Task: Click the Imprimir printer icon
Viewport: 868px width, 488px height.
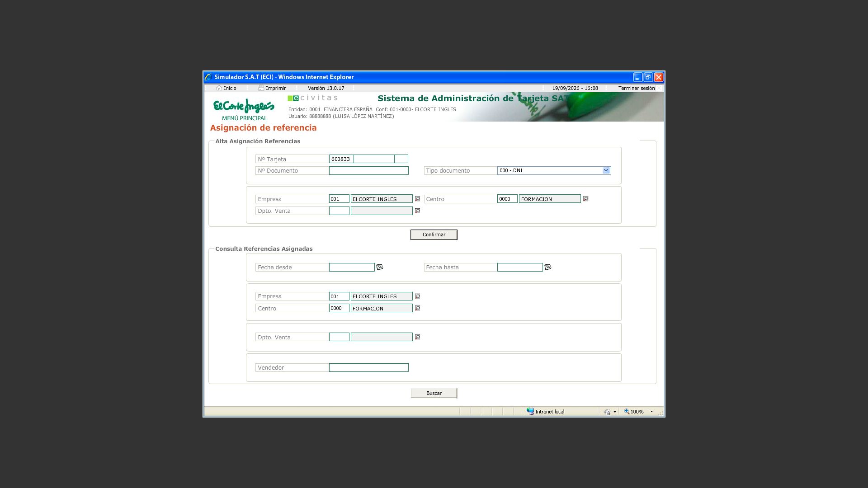Action: 261,88
